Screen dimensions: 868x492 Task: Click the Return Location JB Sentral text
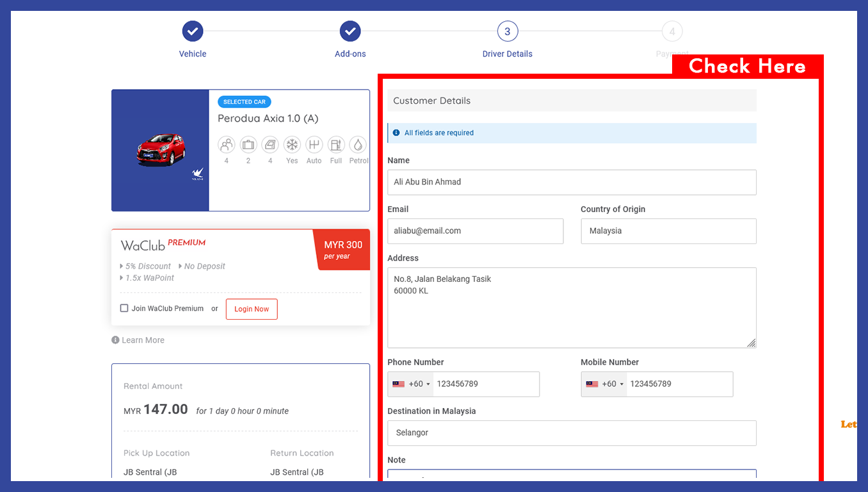click(x=297, y=473)
